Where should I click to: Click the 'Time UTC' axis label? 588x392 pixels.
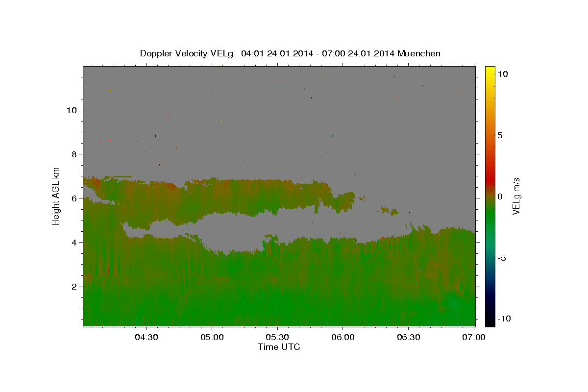(279, 347)
